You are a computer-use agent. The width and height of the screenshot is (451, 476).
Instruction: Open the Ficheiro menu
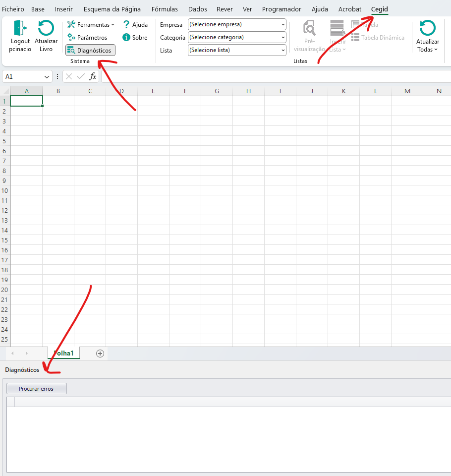click(x=13, y=9)
